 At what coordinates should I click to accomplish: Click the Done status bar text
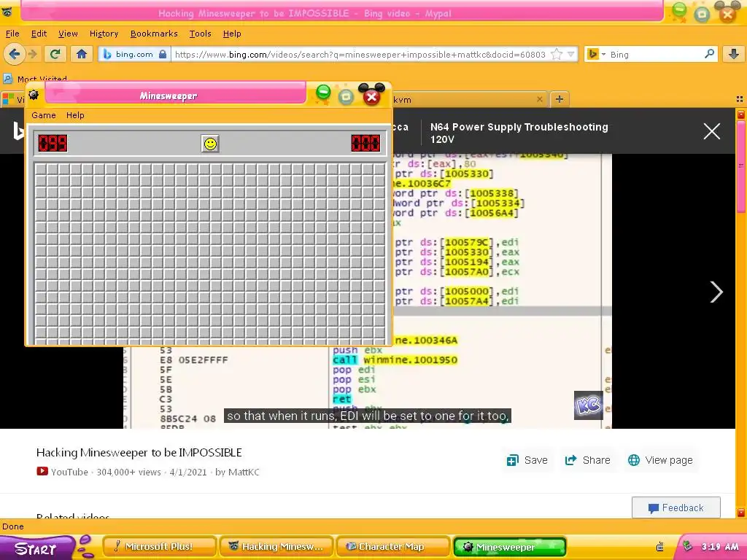tap(13, 526)
